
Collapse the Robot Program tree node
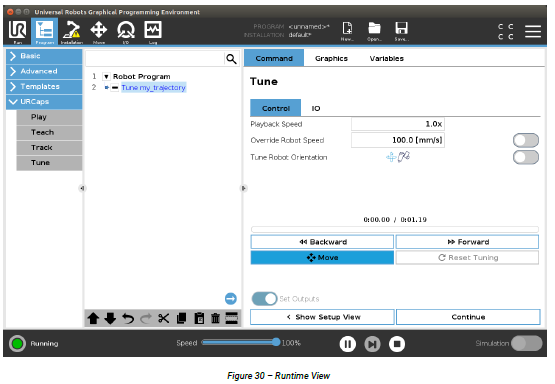(106, 76)
